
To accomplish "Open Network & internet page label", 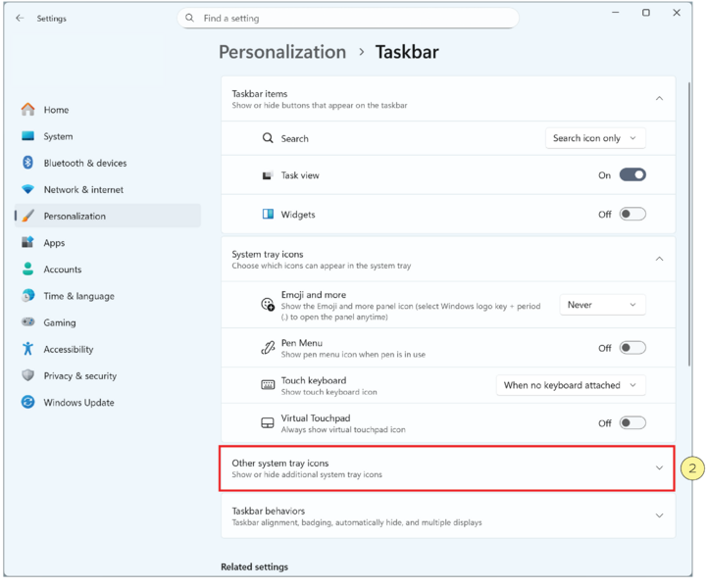I will click(83, 189).
